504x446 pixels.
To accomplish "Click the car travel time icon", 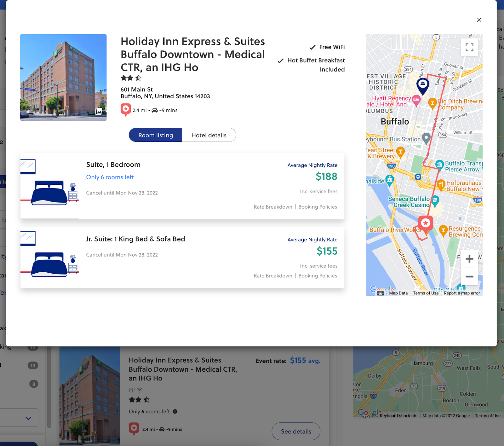I will point(155,110).
